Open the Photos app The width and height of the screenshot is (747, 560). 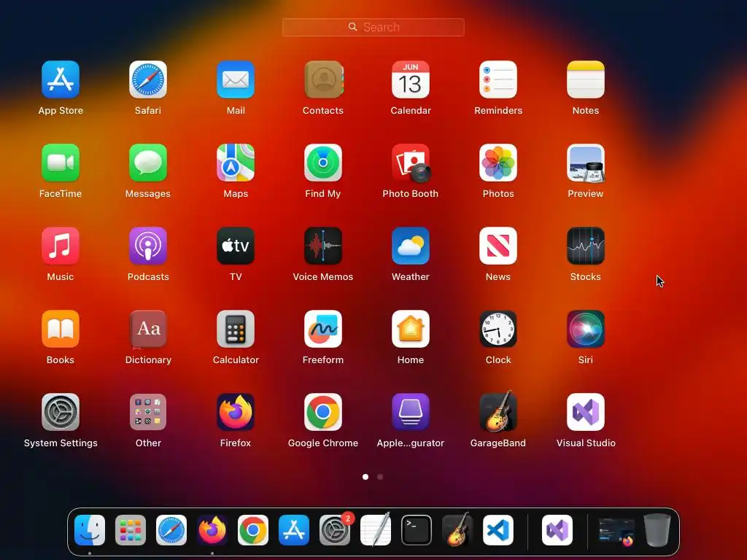[x=498, y=163]
